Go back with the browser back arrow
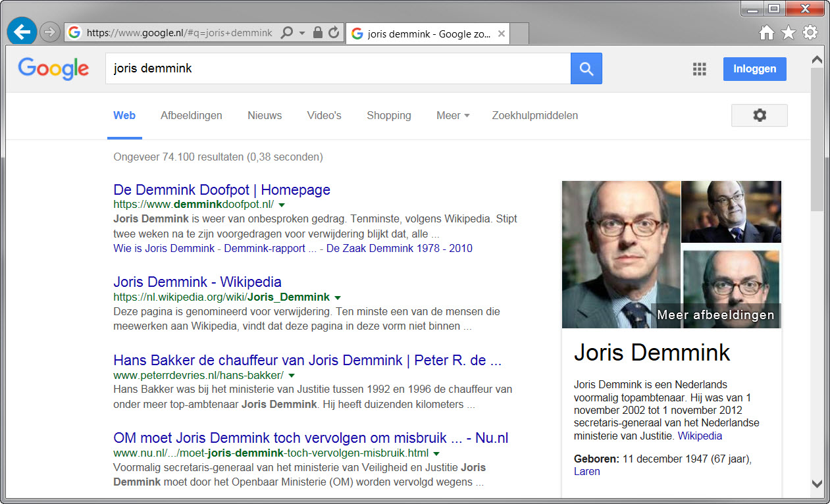This screenshot has height=504, width=830. (x=22, y=31)
